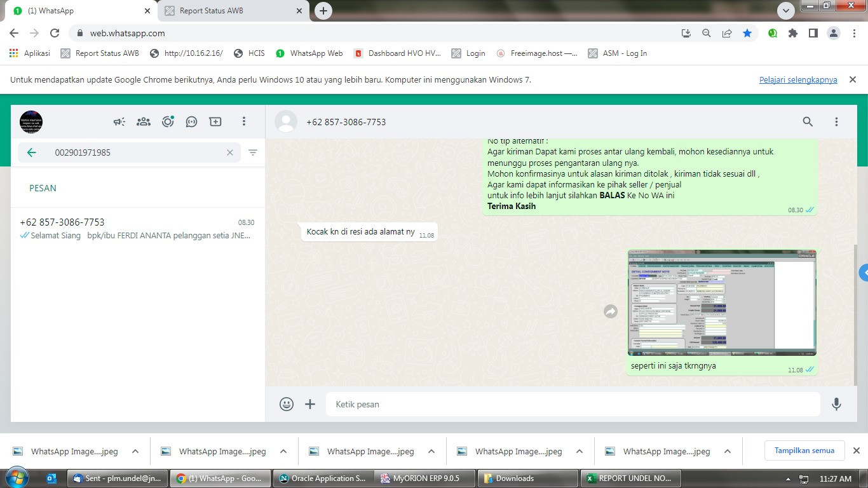This screenshot has width=868, height=488.
Task: Go back in browser history
Action: pyautogui.click(x=14, y=33)
